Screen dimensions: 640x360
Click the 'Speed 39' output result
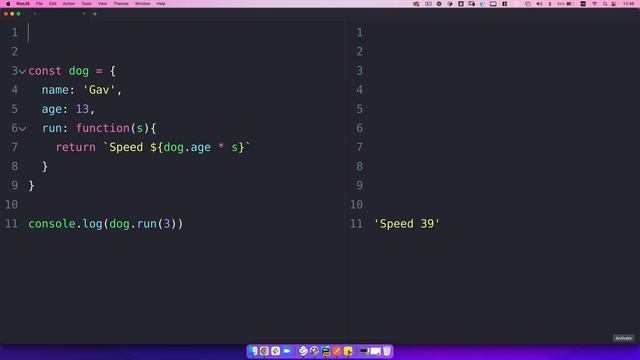407,224
